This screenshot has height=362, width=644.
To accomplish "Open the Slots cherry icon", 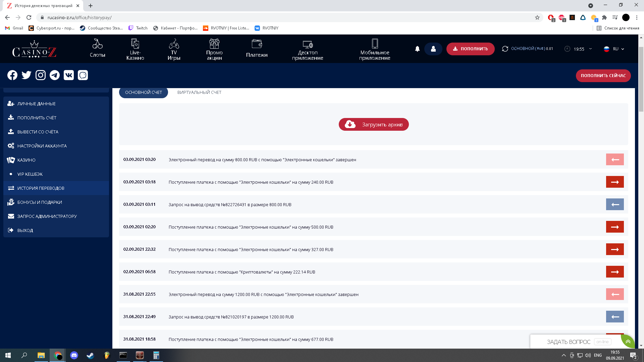I will coord(98,44).
